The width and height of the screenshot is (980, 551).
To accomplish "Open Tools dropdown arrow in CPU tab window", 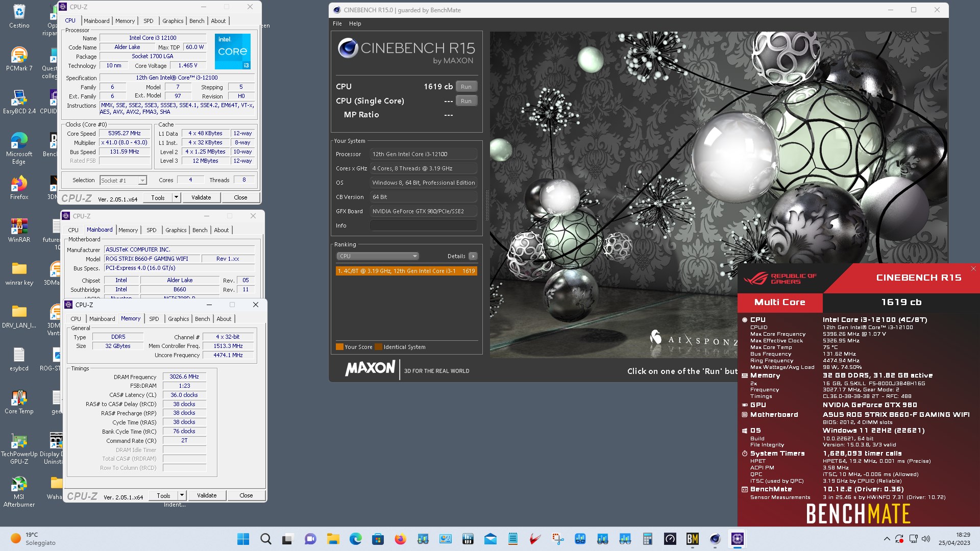I will (x=176, y=197).
